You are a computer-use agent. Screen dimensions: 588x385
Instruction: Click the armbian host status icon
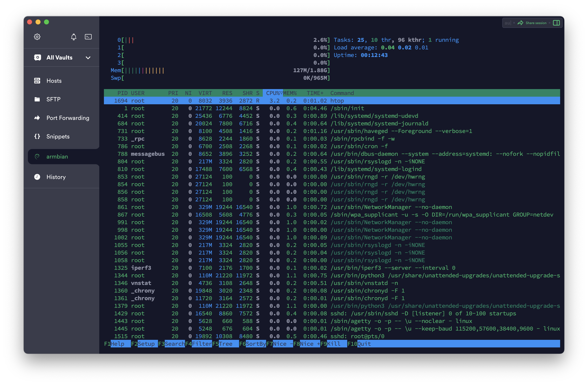[x=37, y=156]
